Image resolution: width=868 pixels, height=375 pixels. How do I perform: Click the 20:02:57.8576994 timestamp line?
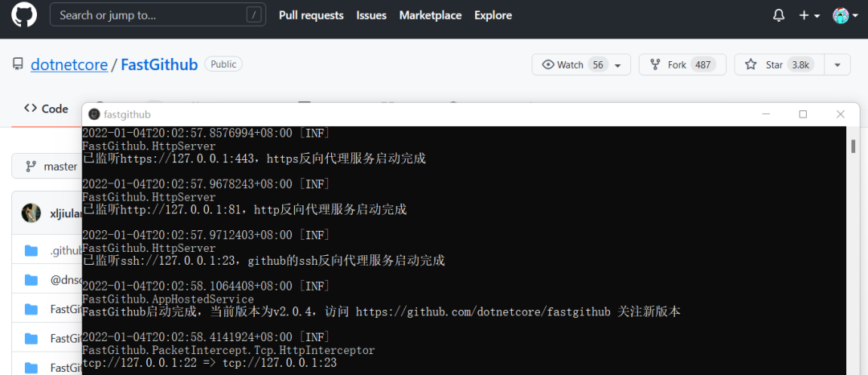206,134
